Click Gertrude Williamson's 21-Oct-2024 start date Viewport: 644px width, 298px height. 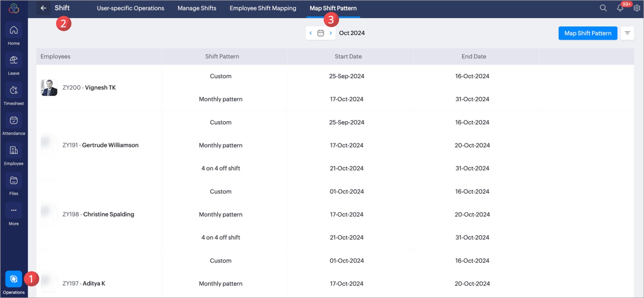coord(347,168)
